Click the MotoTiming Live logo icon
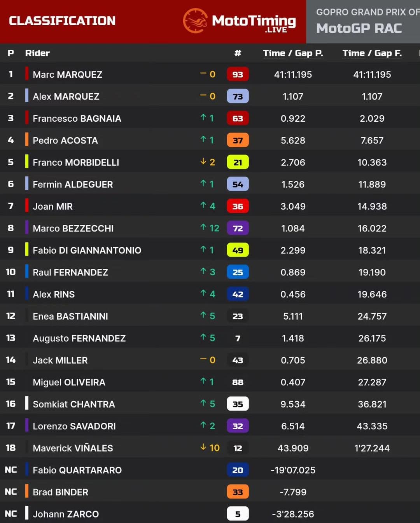This screenshot has height=523, width=420. pyautogui.click(x=195, y=21)
